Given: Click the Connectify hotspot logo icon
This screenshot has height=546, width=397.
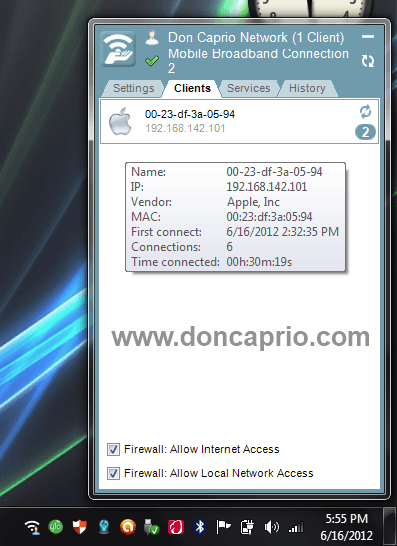Looking at the screenshot, I should pyautogui.click(x=118, y=49).
